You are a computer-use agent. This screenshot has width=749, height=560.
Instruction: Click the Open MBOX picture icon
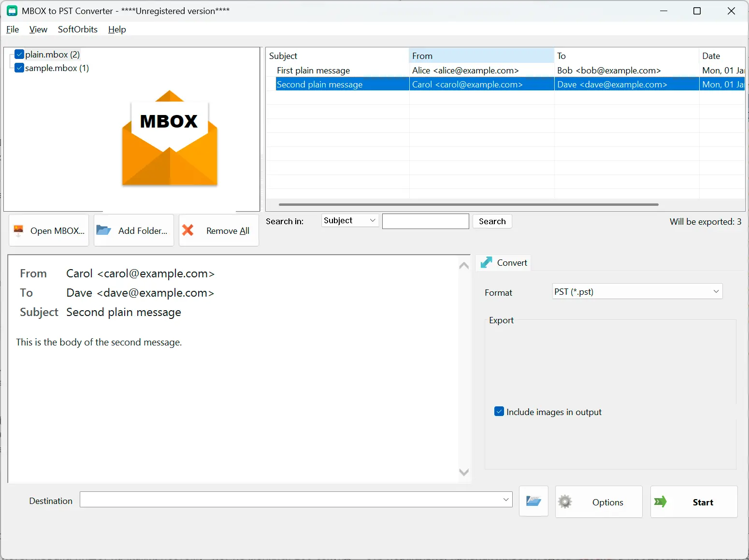(19, 230)
